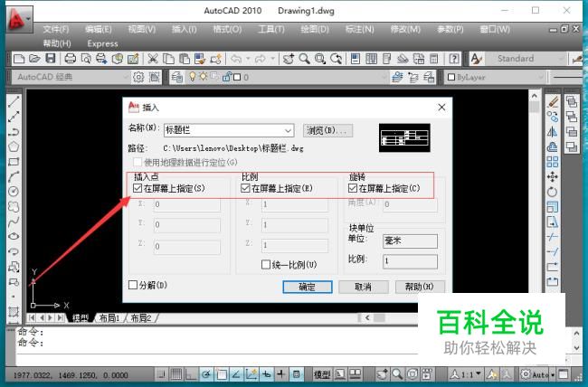Click the horizontal scrollbar left arrow
The height and width of the screenshot is (387, 588).
click(x=367, y=317)
